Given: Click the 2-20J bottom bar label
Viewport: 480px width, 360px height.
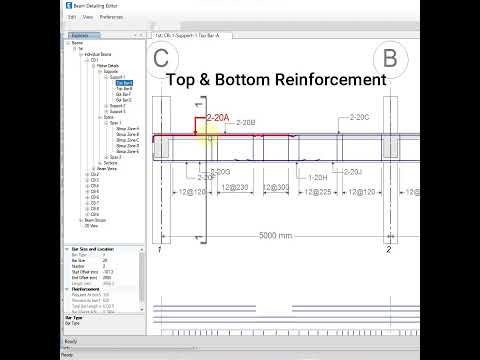Looking at the screenshot, I should coord(353,172).
